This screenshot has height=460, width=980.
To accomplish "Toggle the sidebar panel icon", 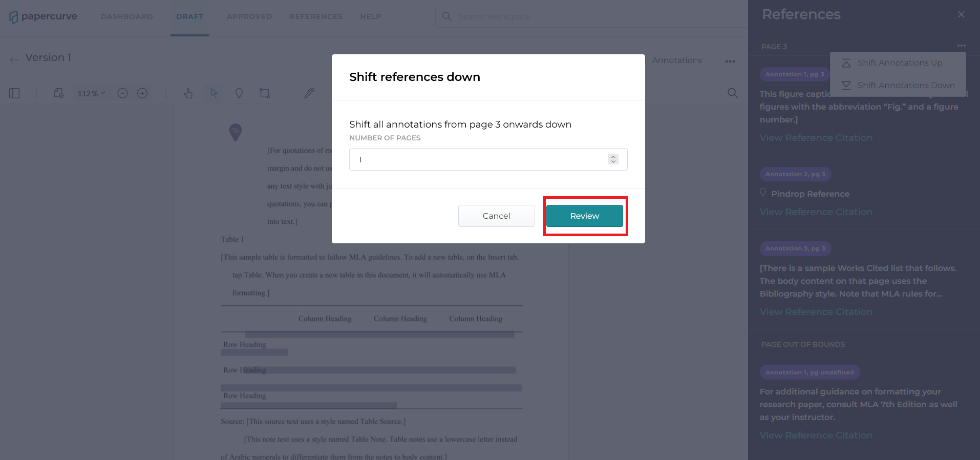I will click(x=14, y=93).
